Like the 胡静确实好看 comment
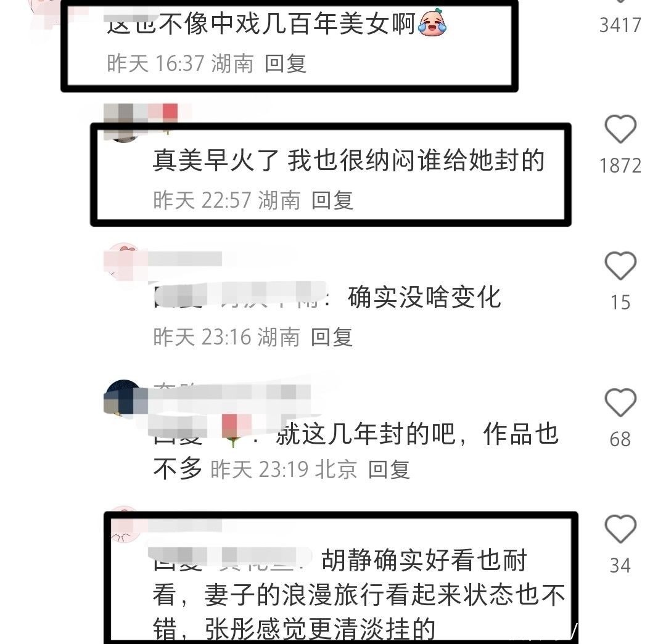This screenshot has height=644, width=666. (620, 529)
